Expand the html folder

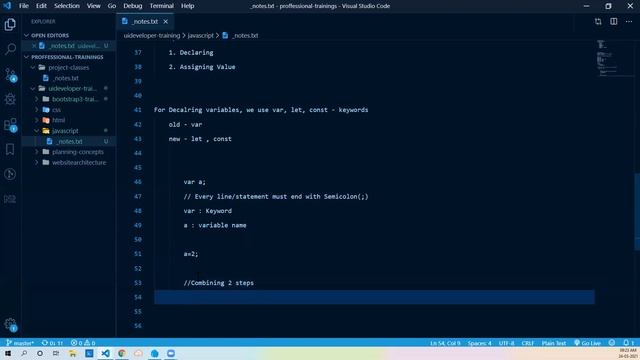[x=37, y=120]
